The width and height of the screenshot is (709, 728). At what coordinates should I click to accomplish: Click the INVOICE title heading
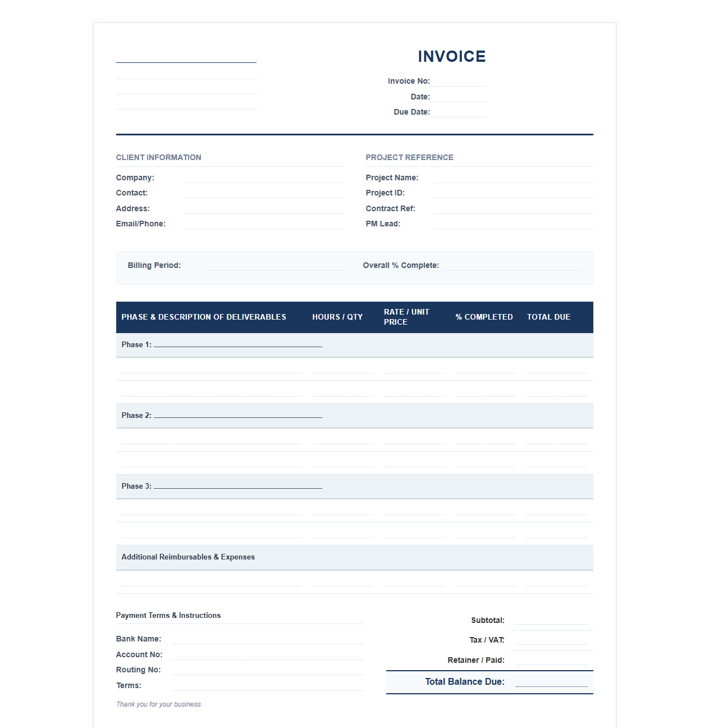(451, 56)
